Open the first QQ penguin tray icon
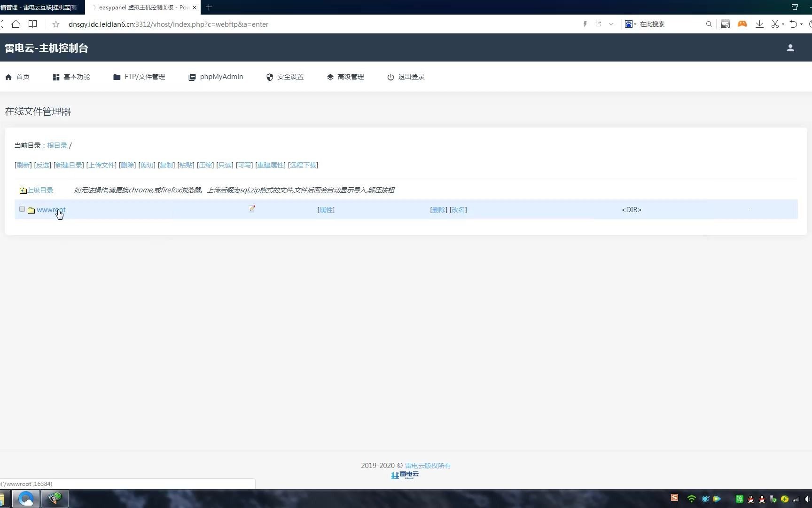The height and width of the screenshot is (508, 812). (750, 499)
